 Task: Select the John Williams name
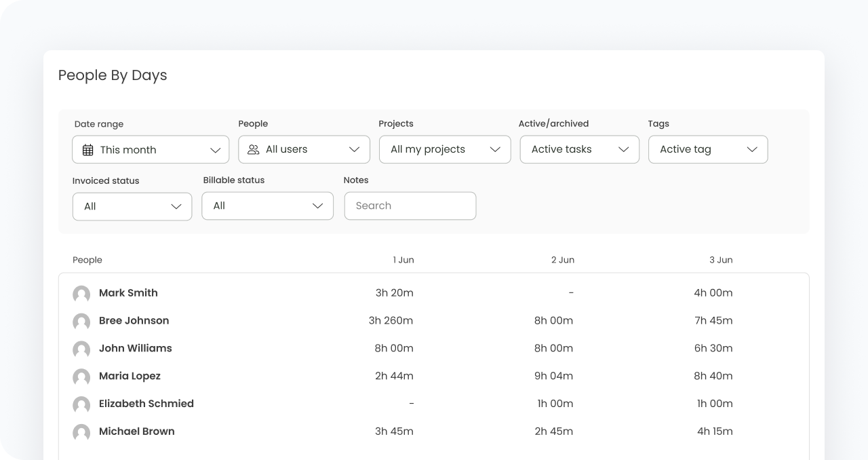(x=136, y=348)
